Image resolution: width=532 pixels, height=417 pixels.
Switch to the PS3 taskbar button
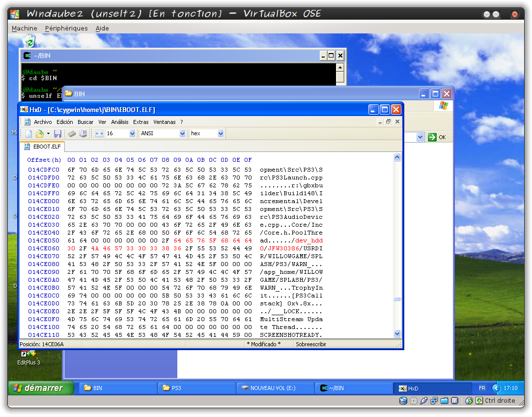[x=197, y=388]
